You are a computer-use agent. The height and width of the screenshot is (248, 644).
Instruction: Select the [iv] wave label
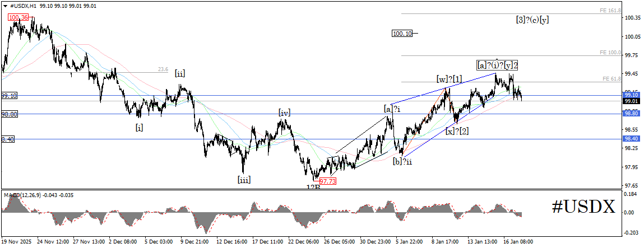point(285,112)
